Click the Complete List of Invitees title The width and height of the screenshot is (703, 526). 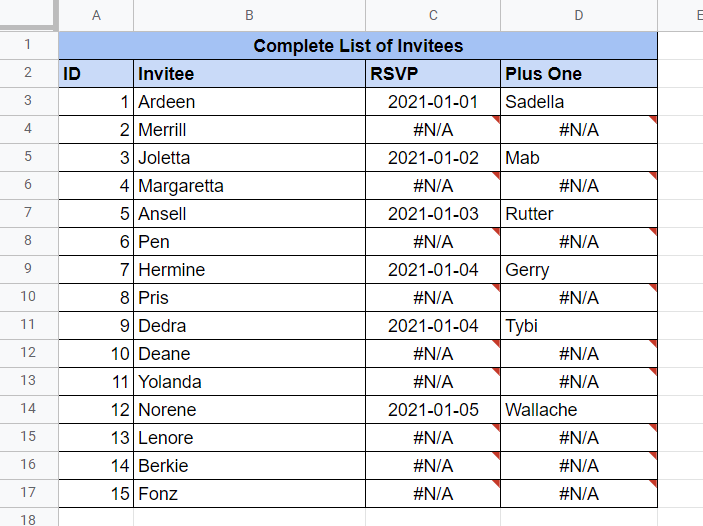tap(358, 46)
